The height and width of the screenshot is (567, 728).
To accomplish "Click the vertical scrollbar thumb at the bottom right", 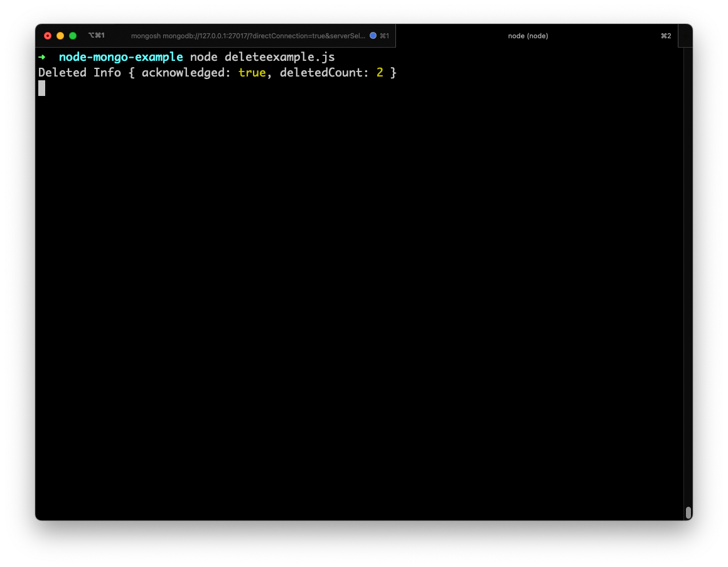I will [688, 512].
